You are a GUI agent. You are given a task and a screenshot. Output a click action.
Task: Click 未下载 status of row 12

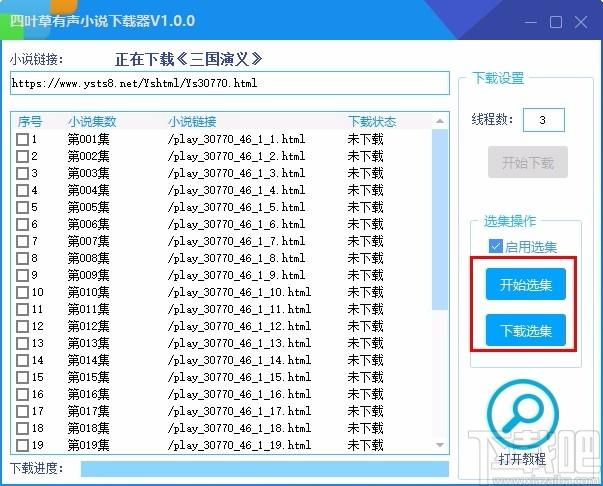point(365,326)
